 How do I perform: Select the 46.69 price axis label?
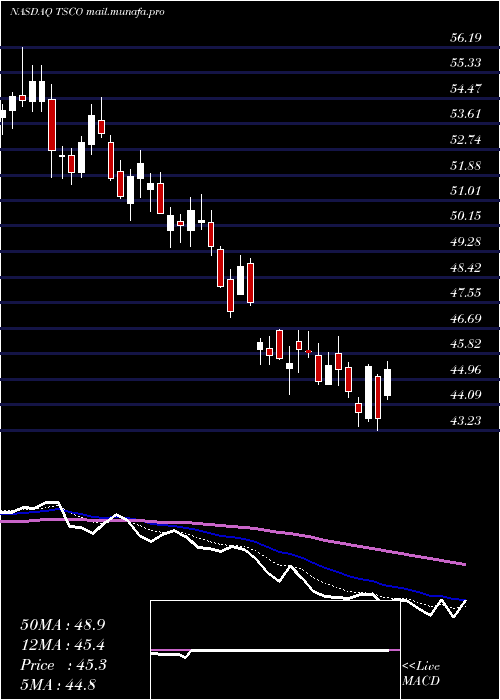465,319
